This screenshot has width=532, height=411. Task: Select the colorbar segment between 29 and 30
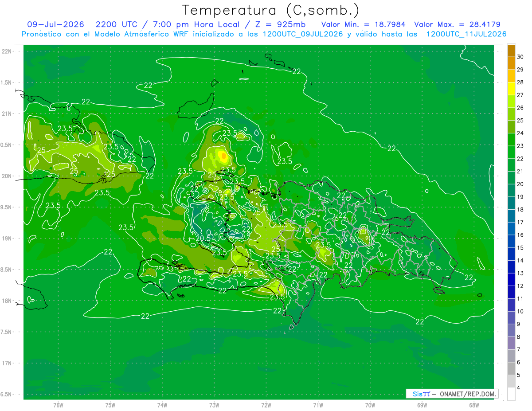(x=511, y=63)
